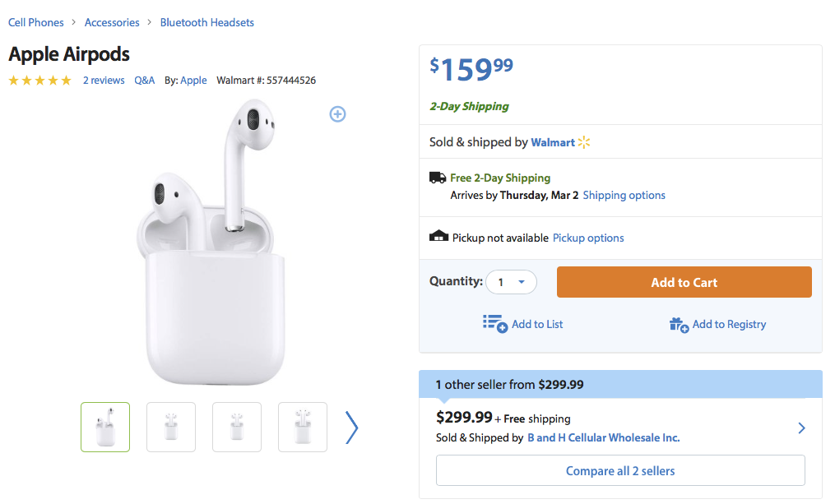The image size is (835, 504).
Task: Open the Quantity dropdown
Action: pyautogui.click(x=511, y=282)
